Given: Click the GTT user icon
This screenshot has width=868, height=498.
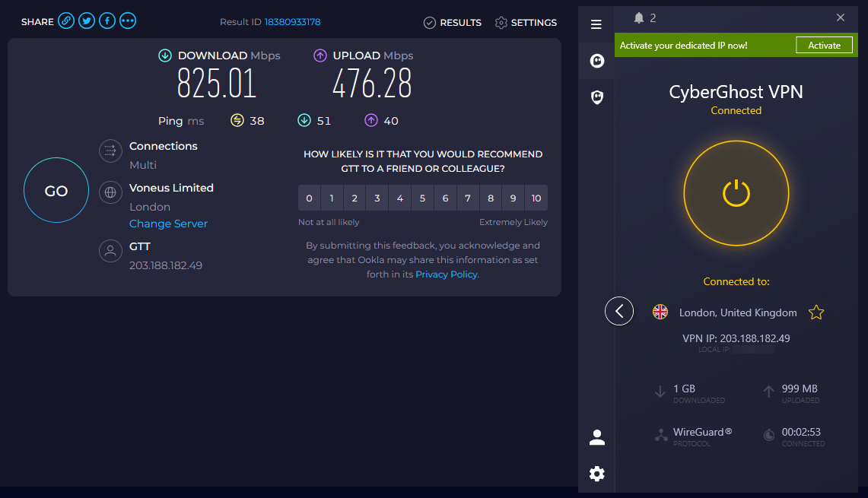Looking at the screenshot, I should (110, 251).
